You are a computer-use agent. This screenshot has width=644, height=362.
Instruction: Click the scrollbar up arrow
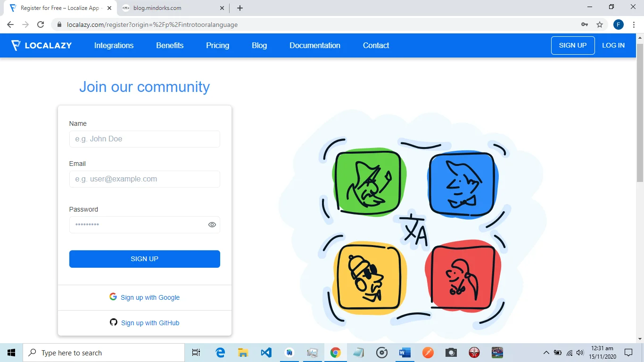(x=640, y=38)
